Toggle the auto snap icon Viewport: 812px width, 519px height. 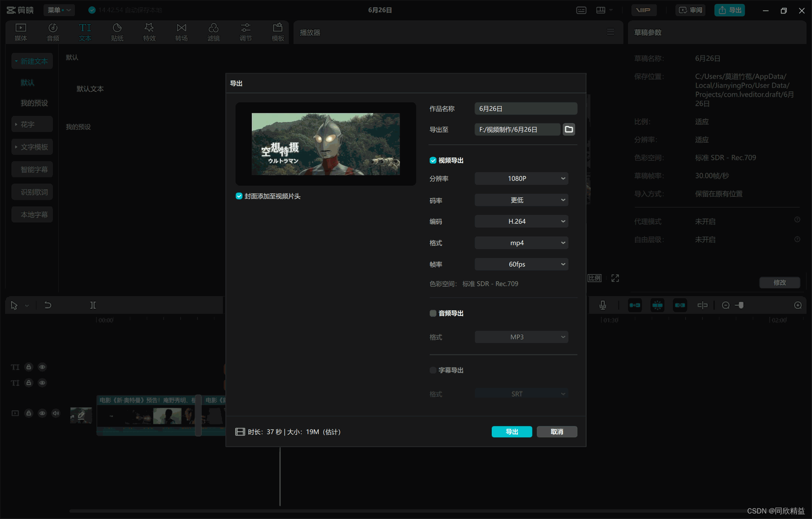pyautogui.click(x=658, y=305)
